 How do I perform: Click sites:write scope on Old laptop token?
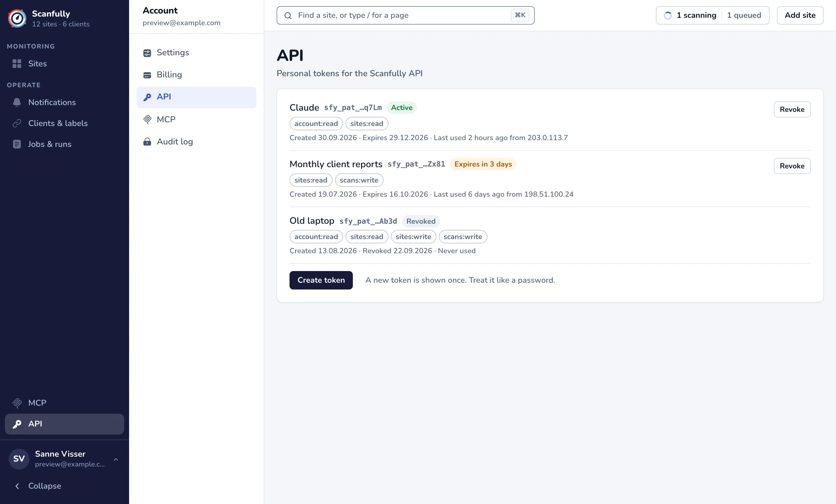pyautogui.click(x=414, y=237)
